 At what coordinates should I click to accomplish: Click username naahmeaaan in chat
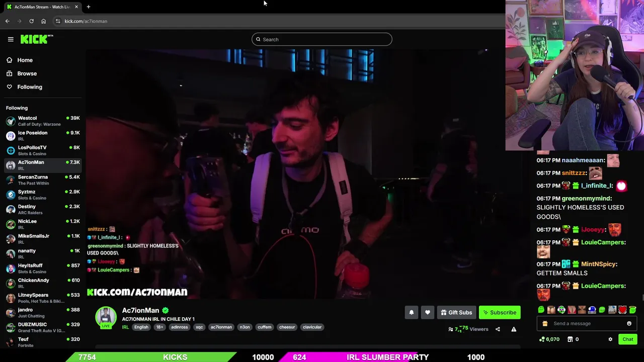(x=583, y=160)
